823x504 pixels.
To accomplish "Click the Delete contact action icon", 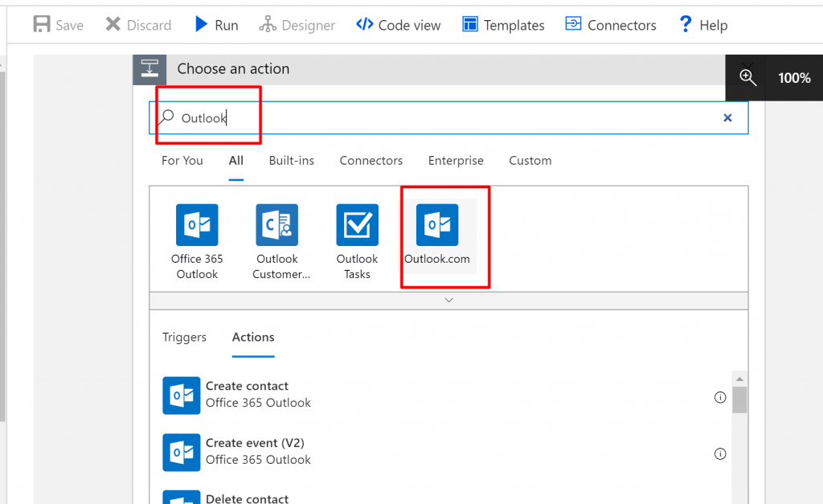I will click(x=181, y=498).
